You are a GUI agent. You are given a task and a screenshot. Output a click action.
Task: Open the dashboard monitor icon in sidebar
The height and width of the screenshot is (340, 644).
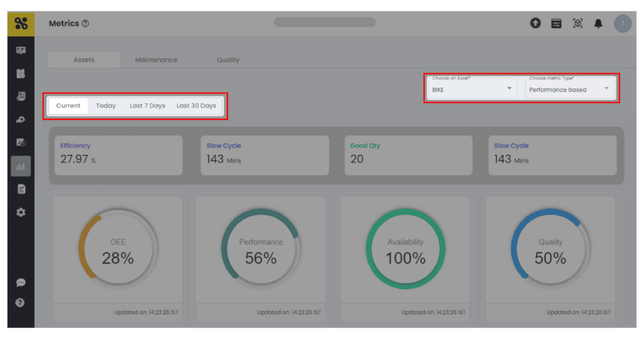(21, 50)
